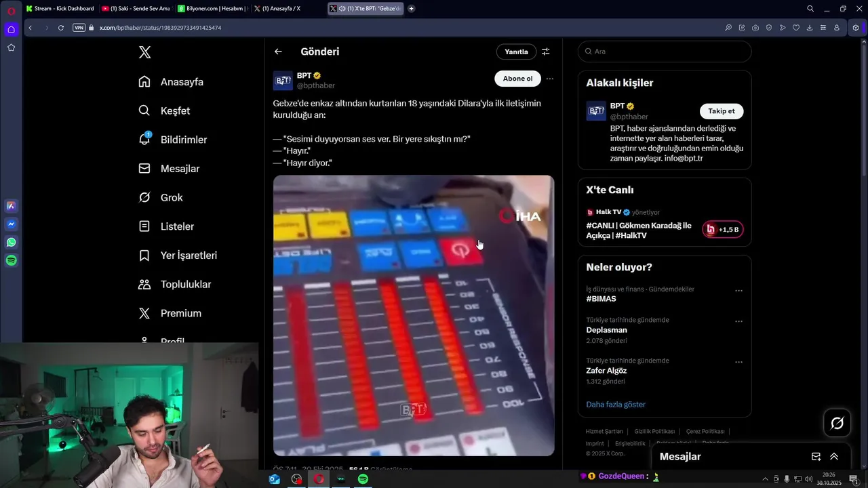Take a snapshot with camera icon
The height and width of the screenshot is (488, 868).
pyautogui.click(x=755, y=28)
